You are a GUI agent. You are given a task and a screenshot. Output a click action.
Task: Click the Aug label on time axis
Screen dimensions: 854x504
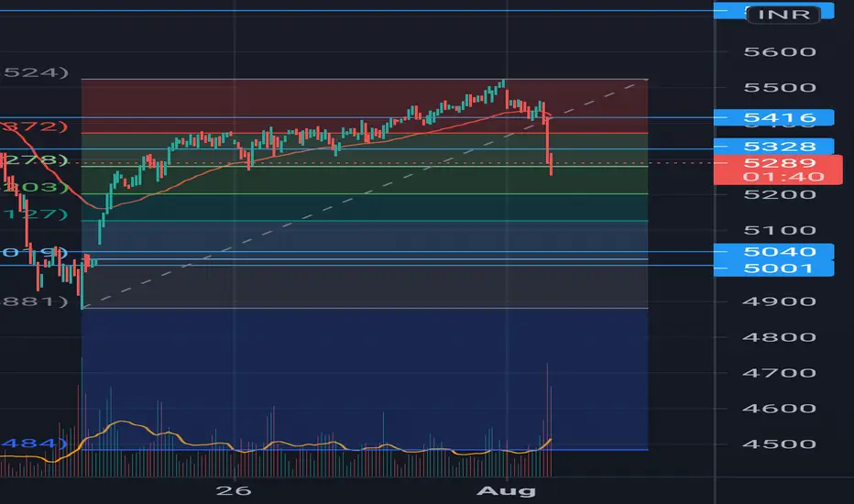point(506,491)
